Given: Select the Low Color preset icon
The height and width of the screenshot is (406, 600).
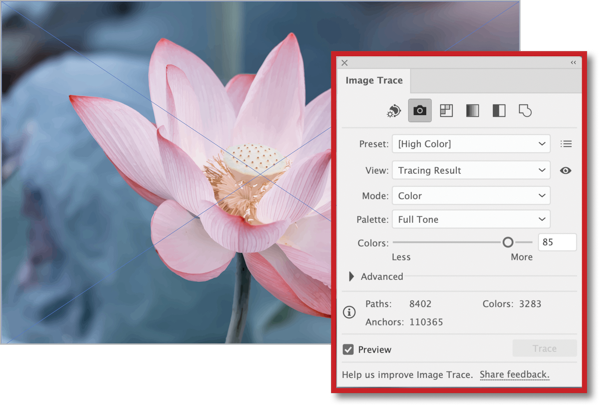Looking at the screenshot, I should coord(446,111).
